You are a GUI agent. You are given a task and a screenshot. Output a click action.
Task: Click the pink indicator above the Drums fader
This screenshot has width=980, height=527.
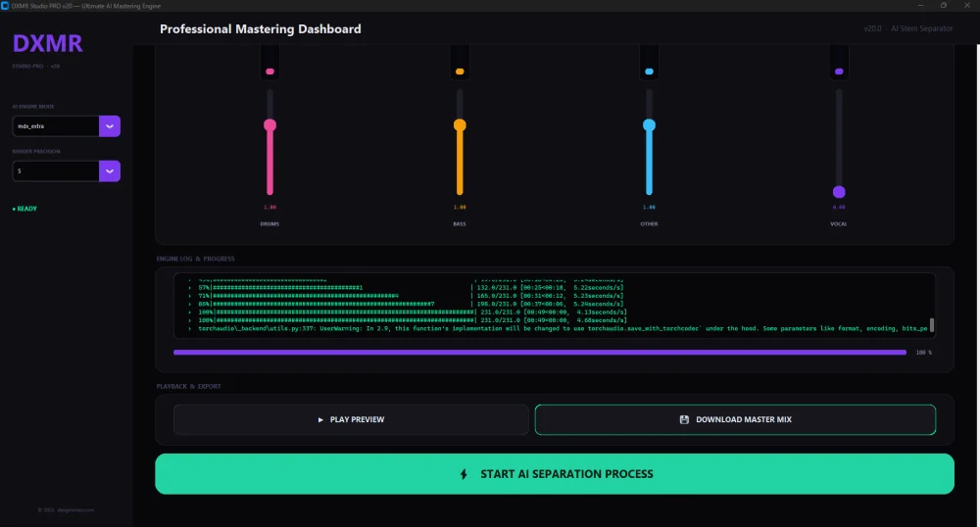pos(270,72)
